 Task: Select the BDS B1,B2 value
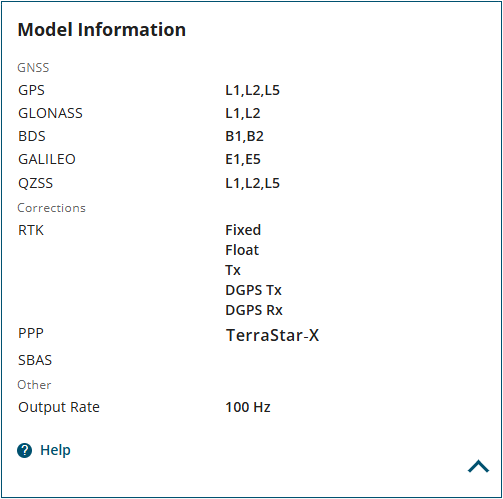[244, 136]
